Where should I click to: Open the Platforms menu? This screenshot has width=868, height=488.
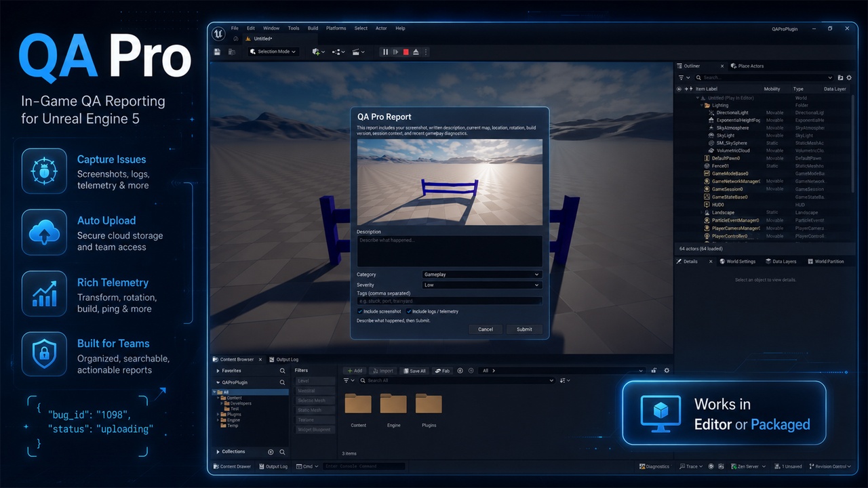tap(336, 28)
